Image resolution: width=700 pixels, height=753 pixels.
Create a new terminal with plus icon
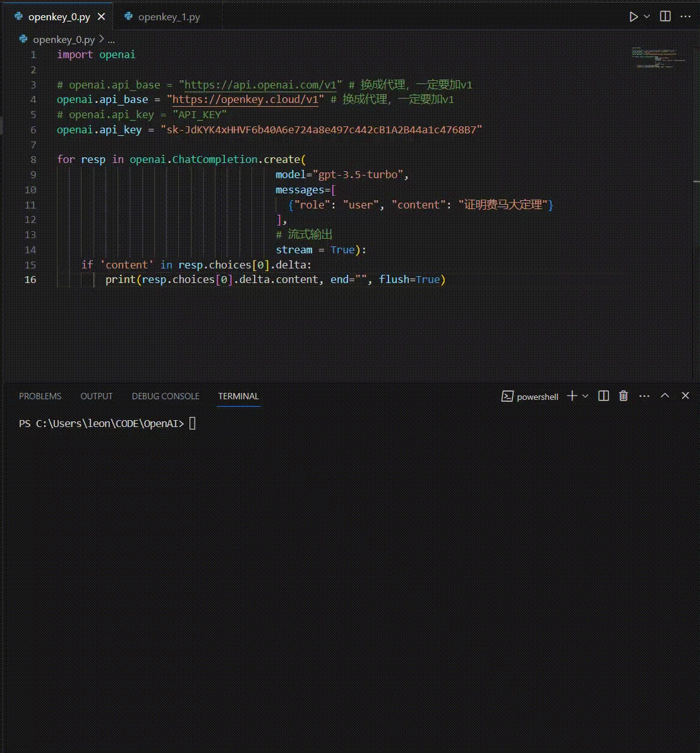[572, 396]
